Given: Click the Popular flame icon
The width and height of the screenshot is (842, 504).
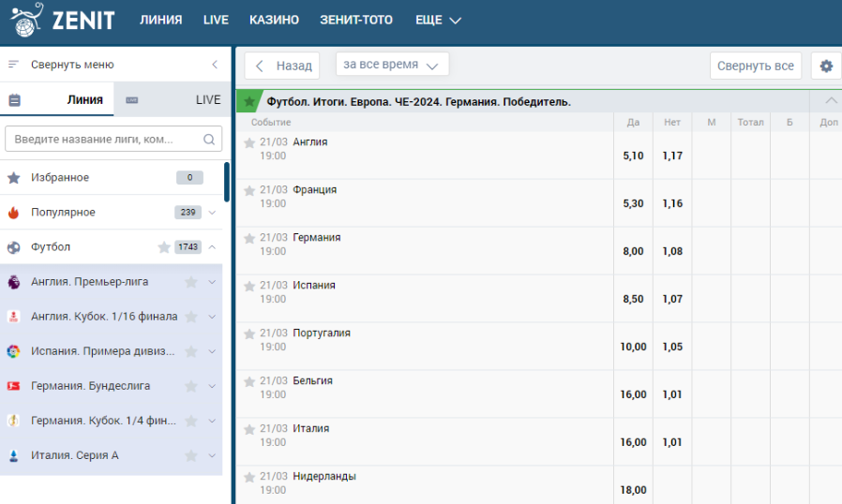Looking at the screenshot, I should click(x=13, y=213).
